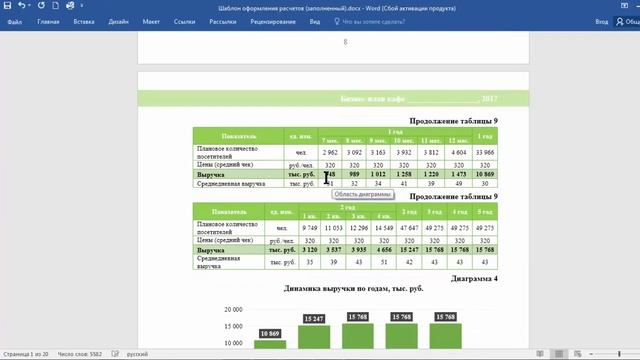Click the lightbulb Tell Me icon
This screenshot has height=360, width=640.
point(337,21)
